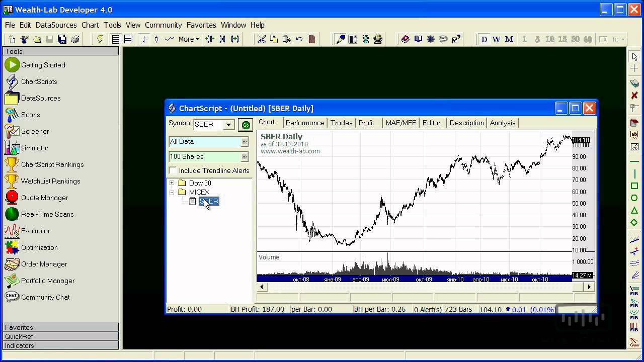Image resolution: width=644 pixels, height=362 pixels.
Task: Select the candlestick chart style icon
Action: pos(156,39)
